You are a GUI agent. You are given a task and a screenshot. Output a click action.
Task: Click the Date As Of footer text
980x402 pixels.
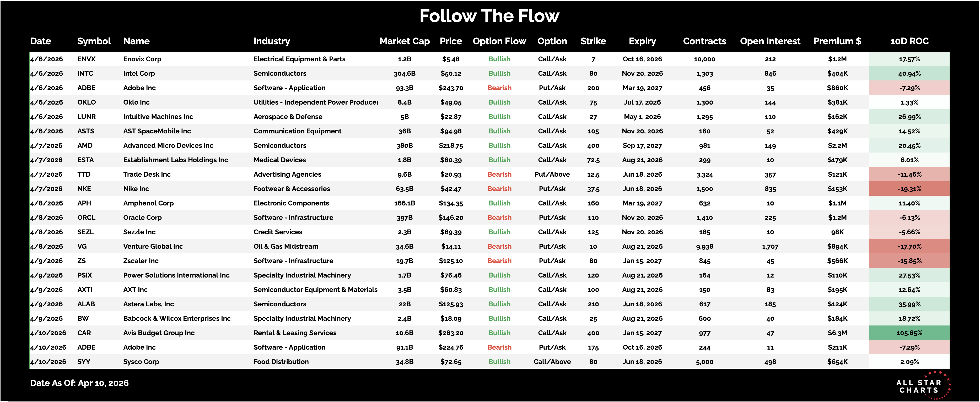(x=79, y=383)
